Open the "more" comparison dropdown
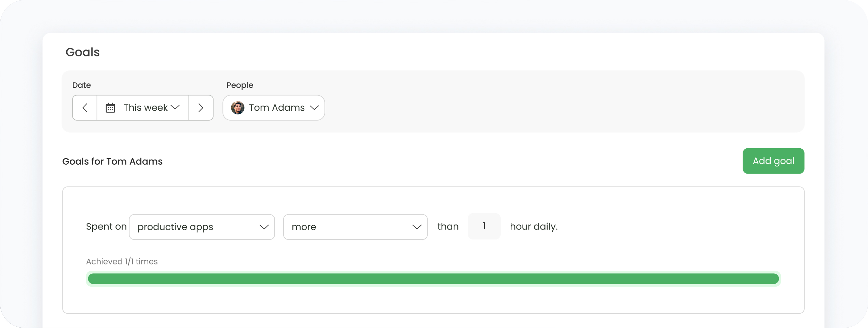868x328 pixels. pyautogui.click(x=355, y=227)
